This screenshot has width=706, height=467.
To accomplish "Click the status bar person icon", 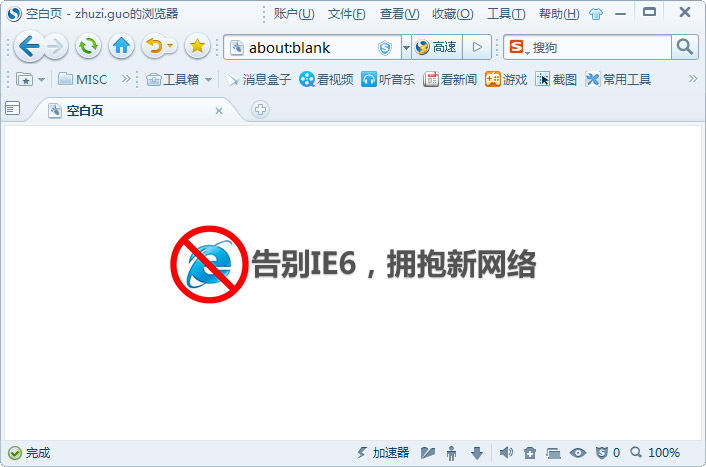I will coord(452,453).
